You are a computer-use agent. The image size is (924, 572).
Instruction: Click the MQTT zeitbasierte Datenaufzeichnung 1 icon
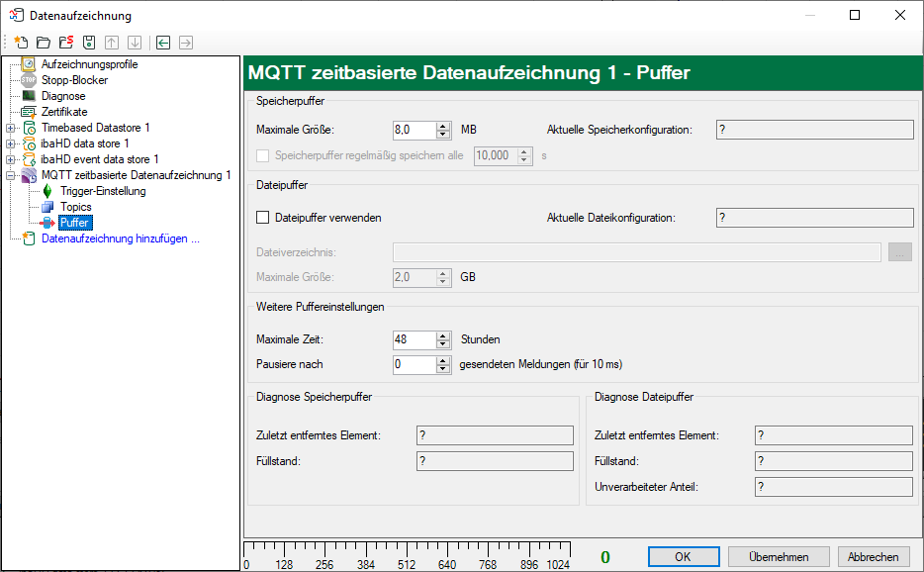(x=29, y=175)
